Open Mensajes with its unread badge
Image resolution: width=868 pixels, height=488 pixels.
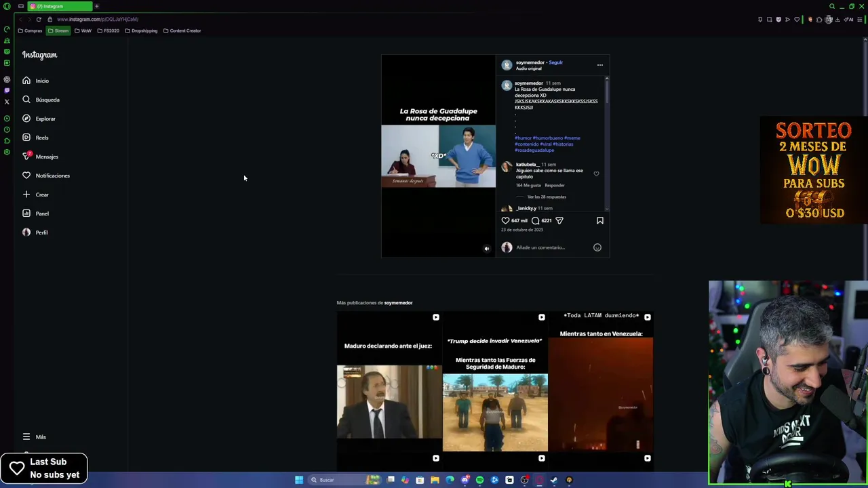point(40,157)
